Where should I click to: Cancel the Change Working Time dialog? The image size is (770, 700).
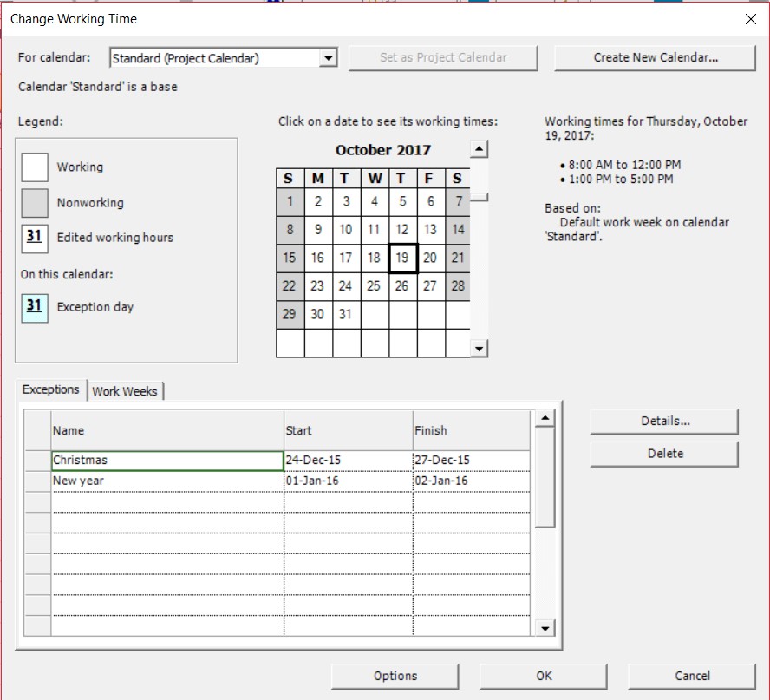(x=692, y=677)
